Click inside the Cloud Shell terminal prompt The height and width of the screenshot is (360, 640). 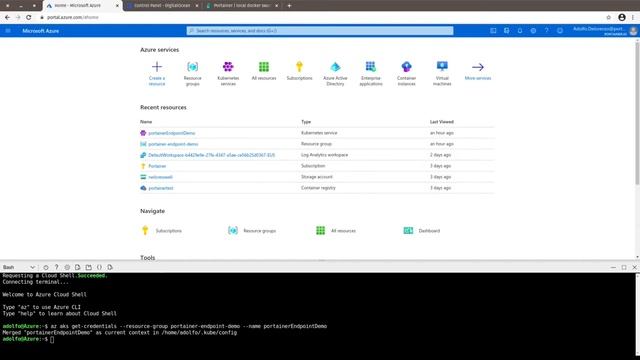tap(52, 339)
